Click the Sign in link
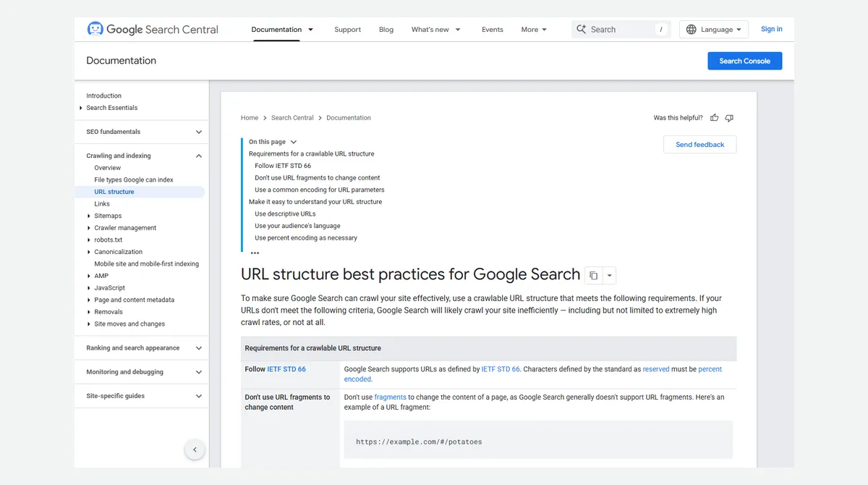868x485 pixels. tap(772, 29)
